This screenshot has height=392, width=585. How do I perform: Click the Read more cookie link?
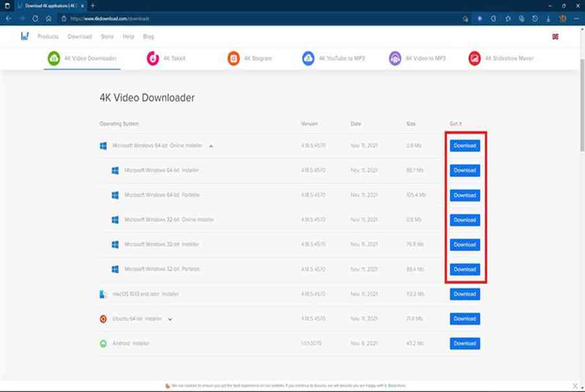pyautogui.click(x=397, y=385)
